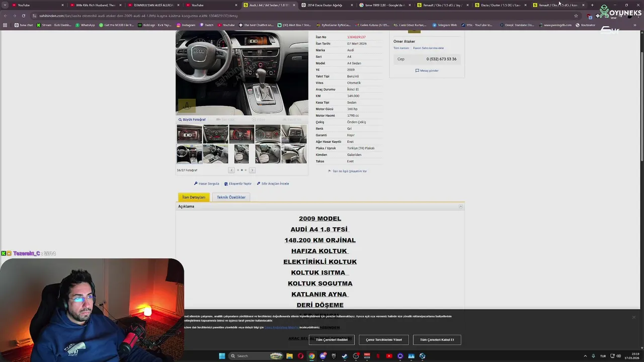Collapse the Açıklama section
The width and height of the screenshot is (644, 362).
click(460, 207)
